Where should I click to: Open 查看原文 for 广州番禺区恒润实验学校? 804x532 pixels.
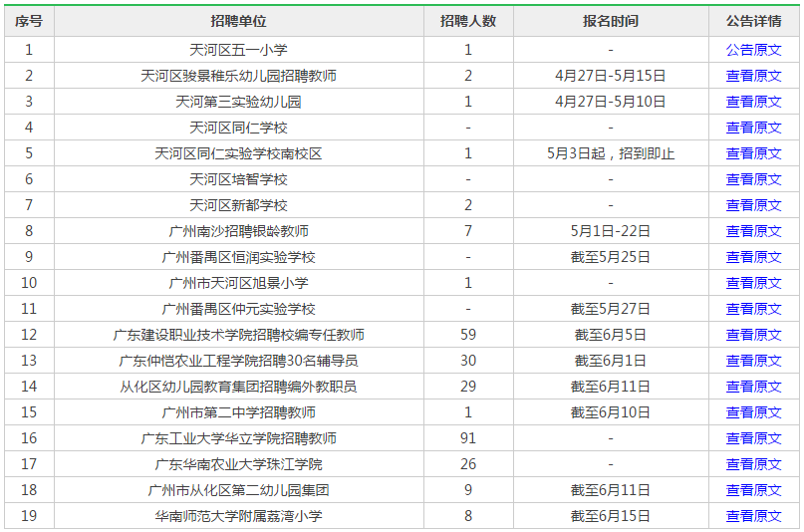753,257
